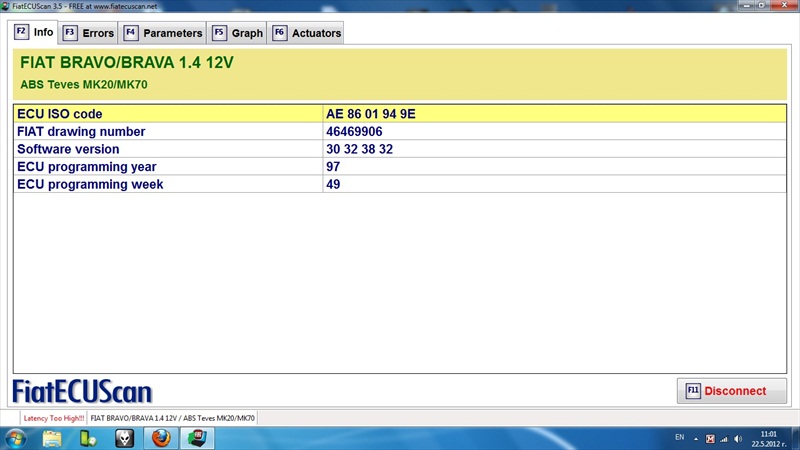The height and width of the screenshot is (450, 800).
Task: Show hidden system tray icons
Action: coord(697,438)
